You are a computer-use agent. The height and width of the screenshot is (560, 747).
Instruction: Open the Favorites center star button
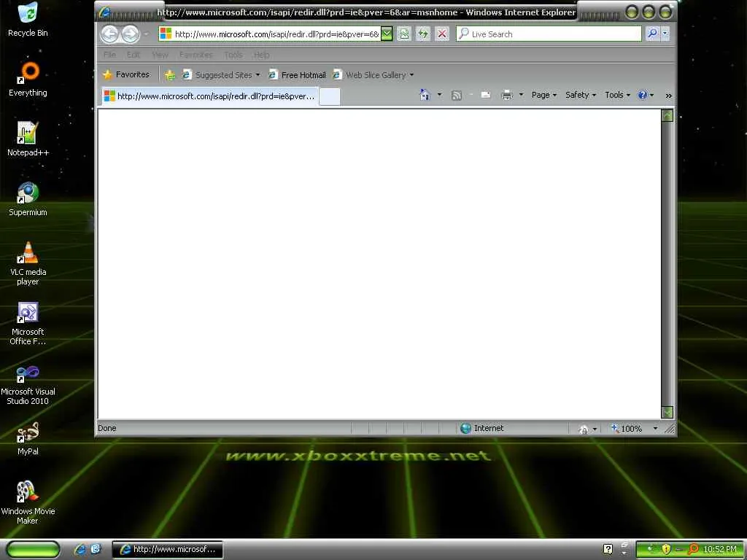coord(126,74)
